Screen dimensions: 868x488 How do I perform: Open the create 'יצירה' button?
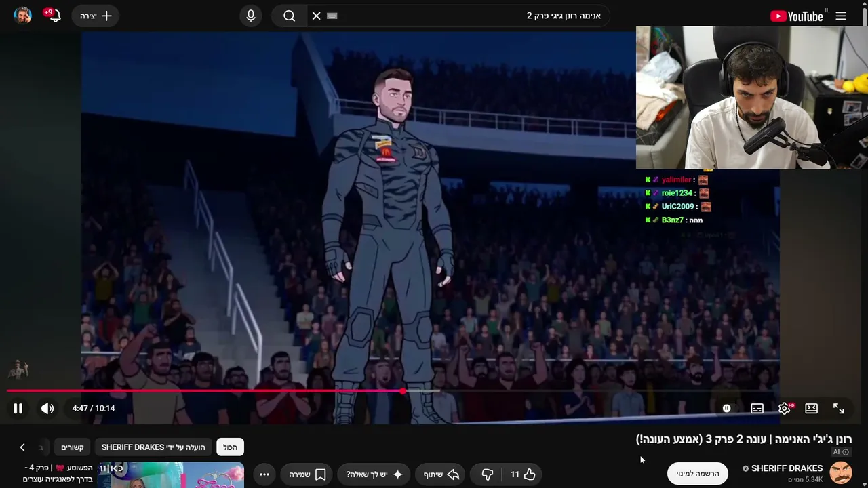click(x=96, y=16)
